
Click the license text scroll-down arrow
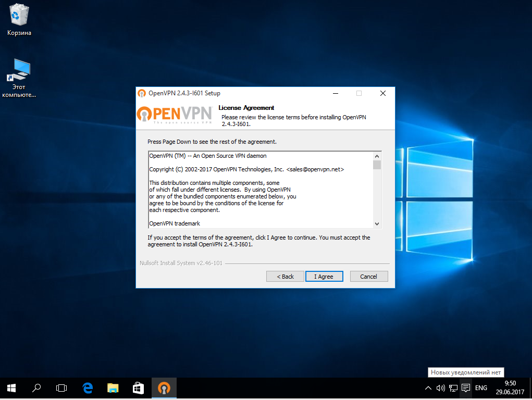point(377,224)
